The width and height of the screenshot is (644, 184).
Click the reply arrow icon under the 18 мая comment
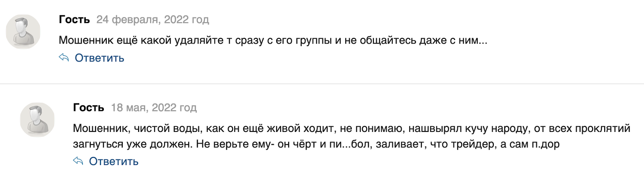78,161
